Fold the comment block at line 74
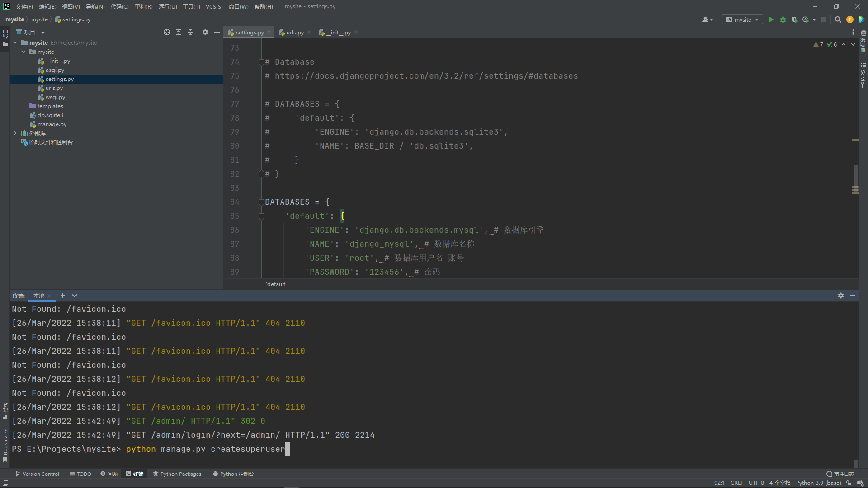The image size is (868, 488). (261, 62)
